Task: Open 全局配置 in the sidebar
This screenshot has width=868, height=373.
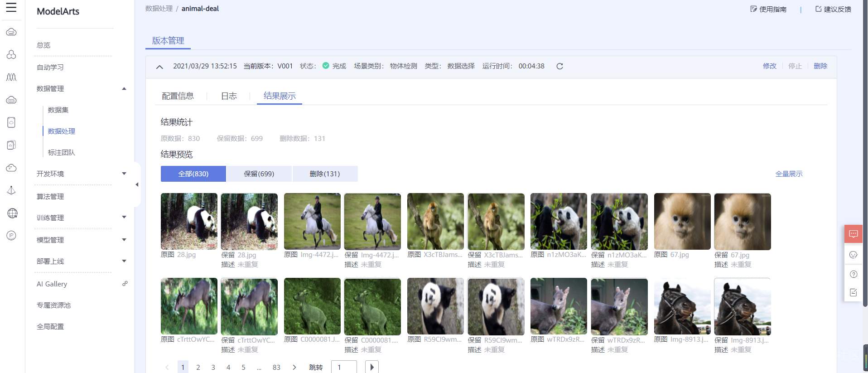Action: pyautogui.click(x=50, y=326)
